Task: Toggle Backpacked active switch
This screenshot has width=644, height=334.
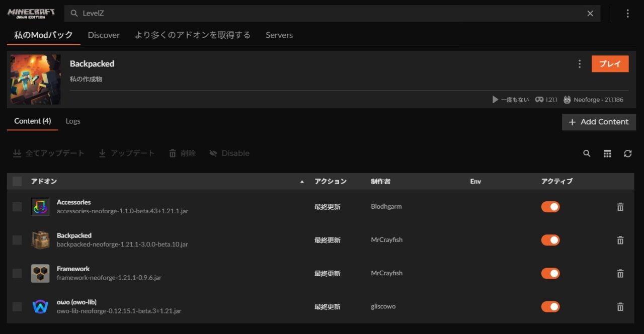Action: (550, 240)
